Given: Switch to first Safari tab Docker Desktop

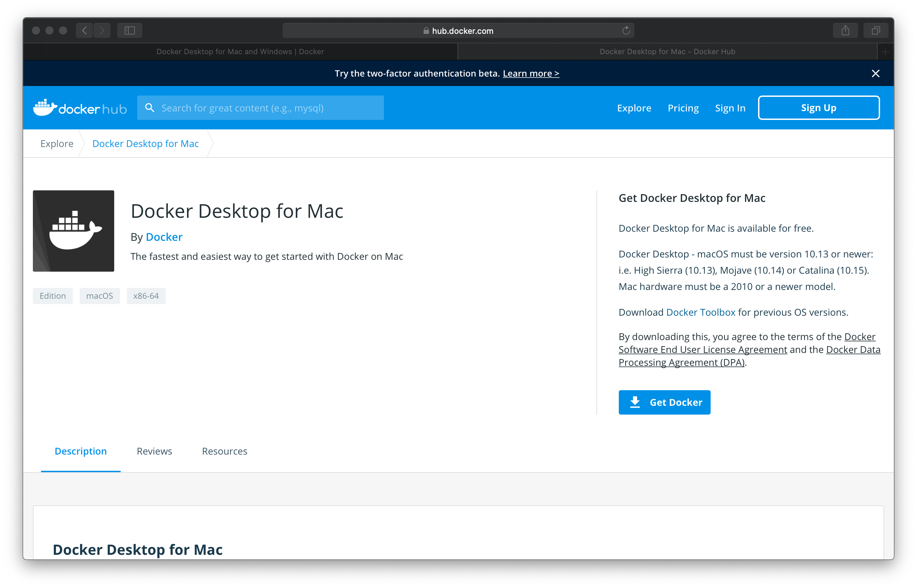Looking at the screenshot, I should pos(240,51).
